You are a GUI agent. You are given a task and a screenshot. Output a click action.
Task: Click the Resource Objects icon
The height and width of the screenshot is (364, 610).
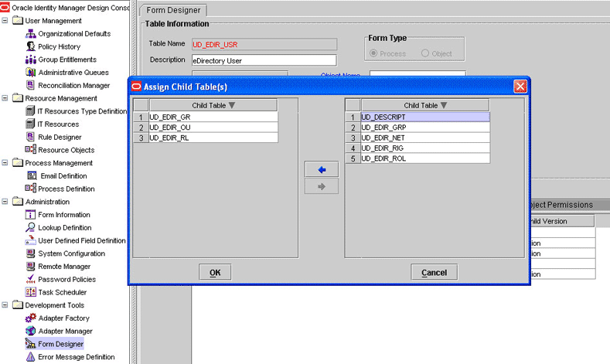(x=30, y=150)
